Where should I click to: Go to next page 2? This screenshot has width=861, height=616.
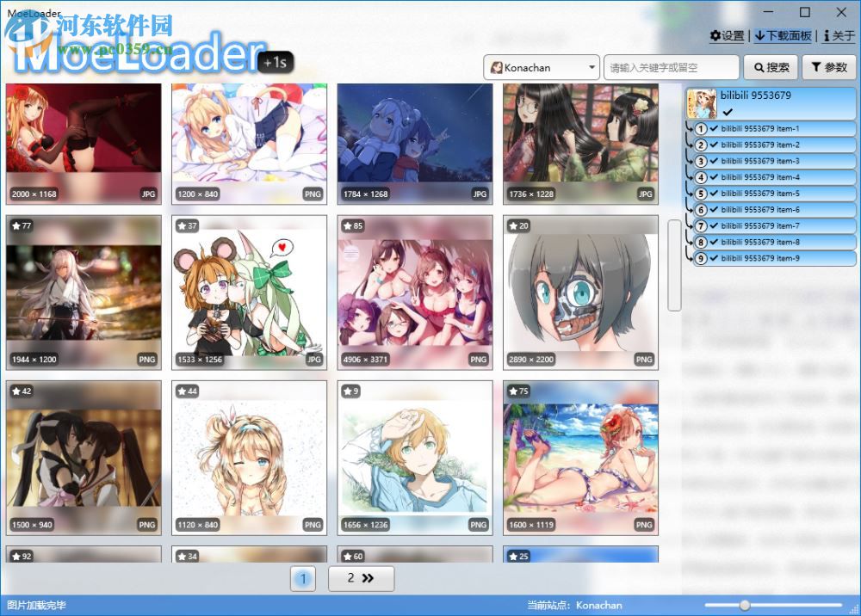click(x=361, y=578)
